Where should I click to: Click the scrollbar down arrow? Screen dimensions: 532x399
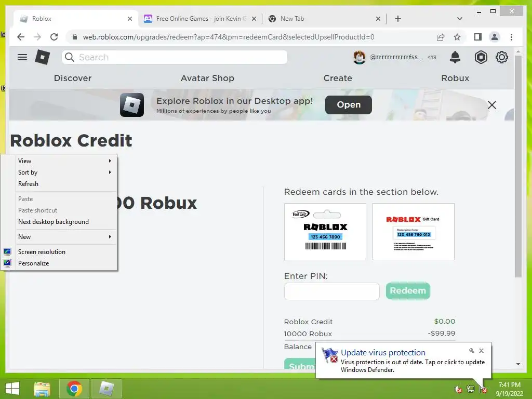tap(518, 364)
